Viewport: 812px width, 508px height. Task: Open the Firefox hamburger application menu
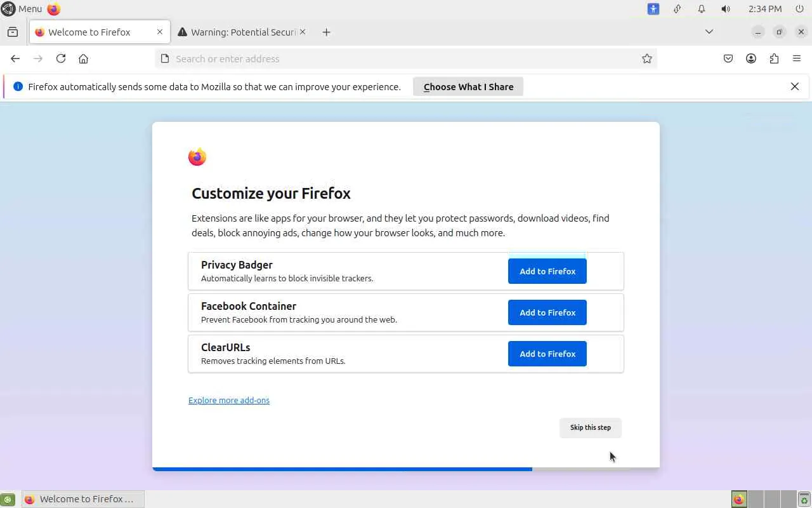click(x=797, y=58)
